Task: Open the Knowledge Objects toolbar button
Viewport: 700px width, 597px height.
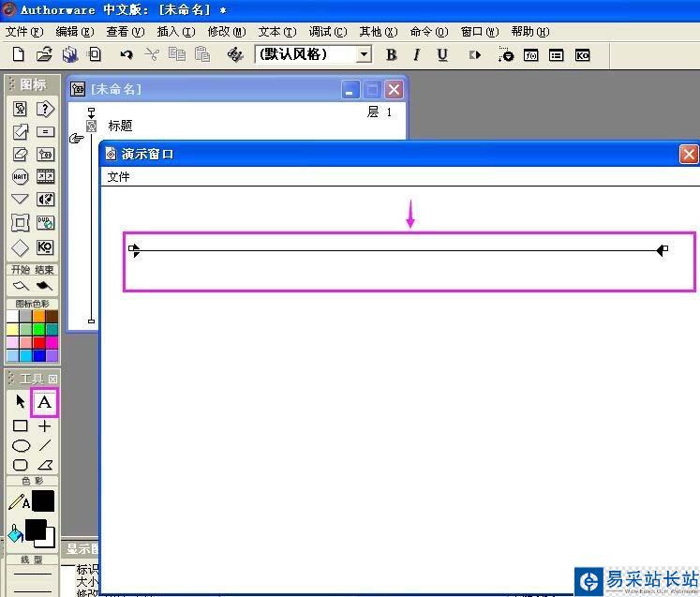Action: (582, 55)
